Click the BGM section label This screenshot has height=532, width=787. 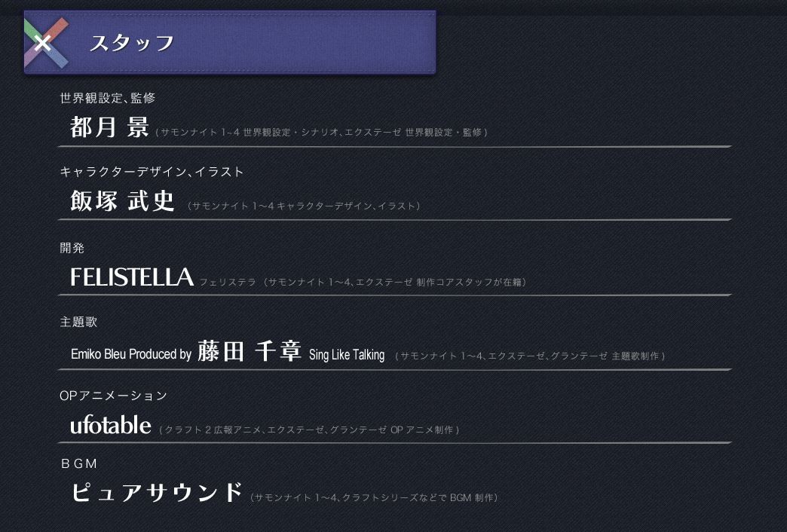tap(79, 463)
